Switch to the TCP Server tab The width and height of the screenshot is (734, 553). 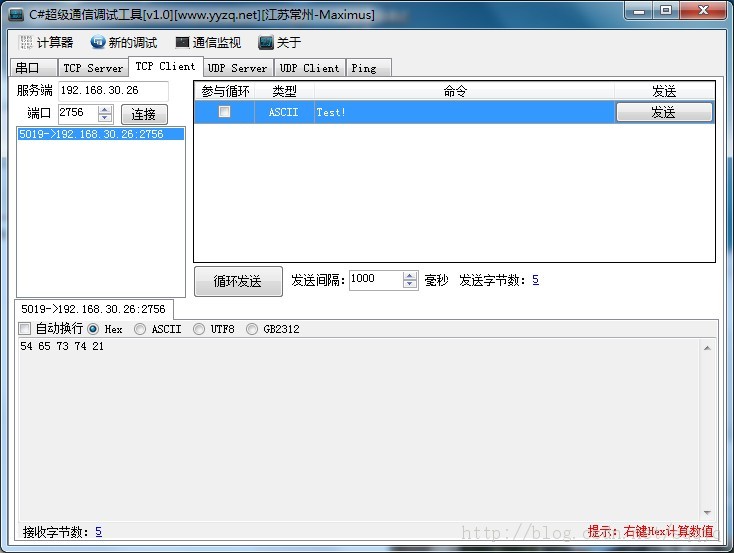click(x=92, y=68)
